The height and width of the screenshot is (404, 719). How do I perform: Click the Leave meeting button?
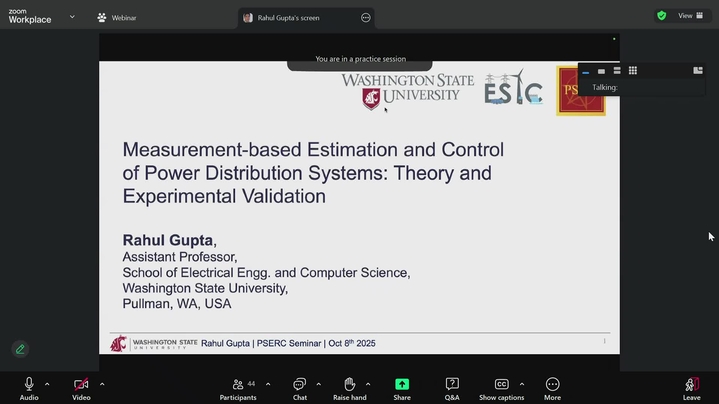[691, 386]
